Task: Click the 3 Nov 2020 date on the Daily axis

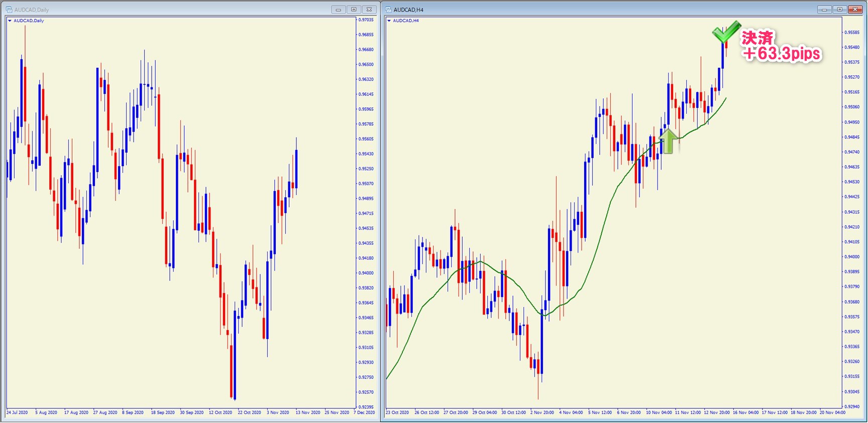Action: pyautogui.click(x=278, y=412)
